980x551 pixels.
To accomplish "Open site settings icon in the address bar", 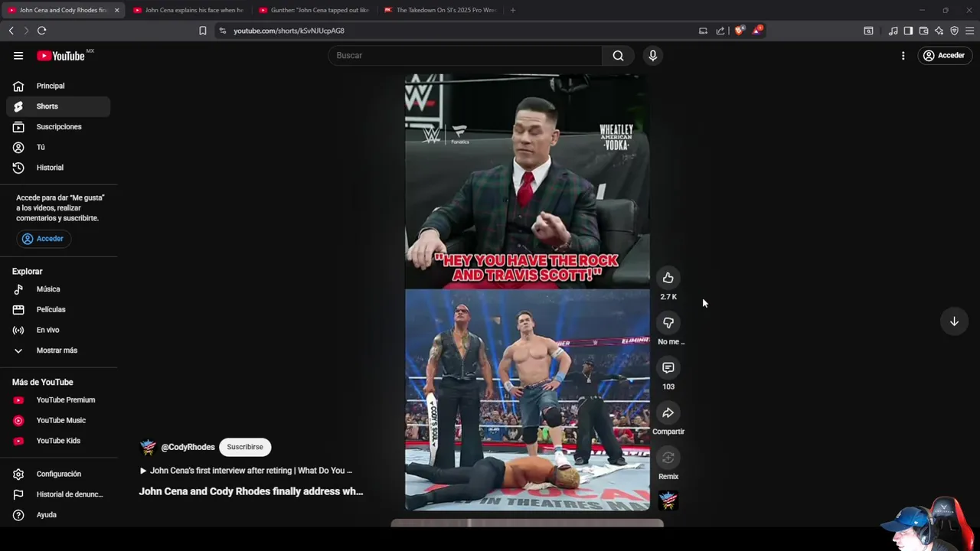I will tap(222, 31).
